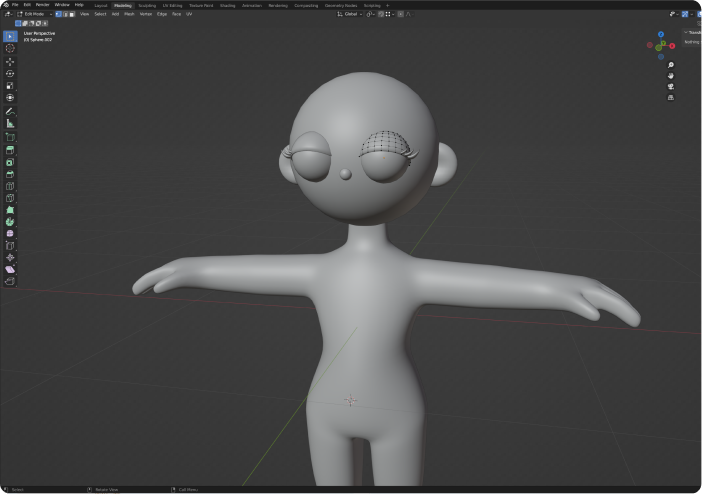Click the zoom magnifier viewport icon
702x494 pixels.
point(671,65)
